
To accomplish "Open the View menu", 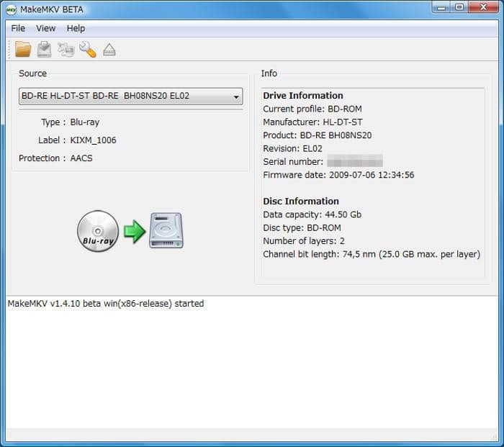I will click(x=45, y=28).
